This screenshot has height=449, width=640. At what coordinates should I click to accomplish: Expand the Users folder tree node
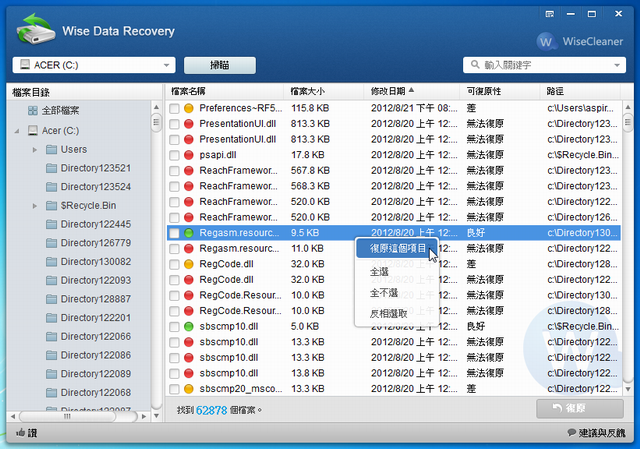click(35, 149)
